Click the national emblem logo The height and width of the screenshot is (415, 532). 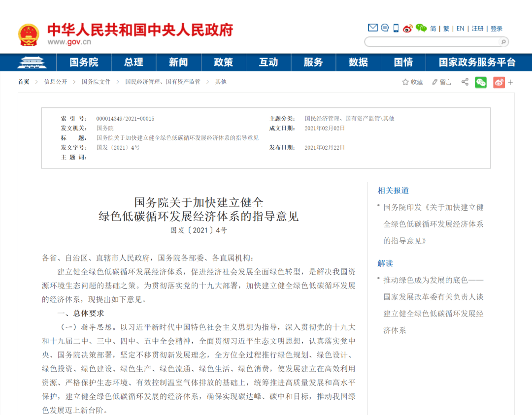tap(29, 34)
